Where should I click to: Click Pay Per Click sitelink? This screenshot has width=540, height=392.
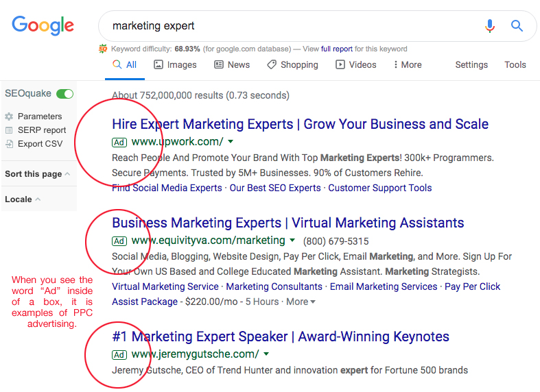point(473,286)
